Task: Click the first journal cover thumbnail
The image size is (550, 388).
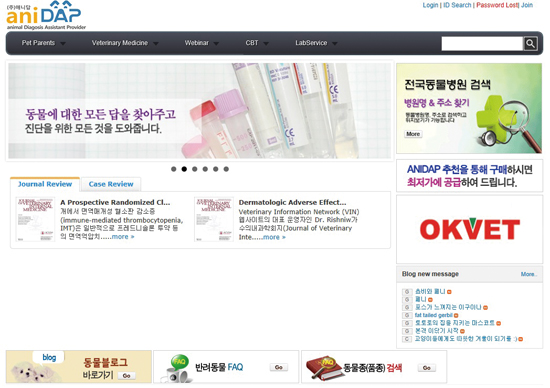Action: coord(35,219)
